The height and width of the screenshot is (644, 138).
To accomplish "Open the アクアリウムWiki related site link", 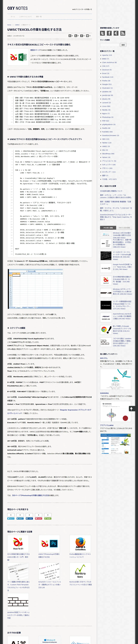I will 107,425.
